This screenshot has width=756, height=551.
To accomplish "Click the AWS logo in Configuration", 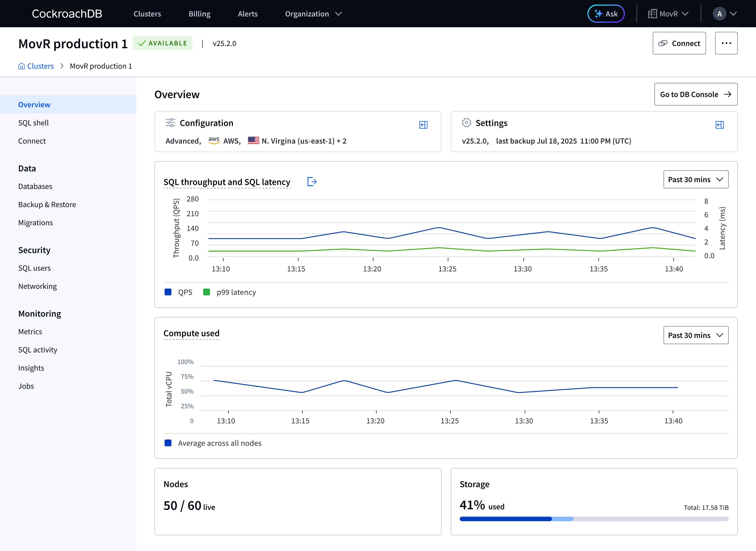I will point(214,140).
